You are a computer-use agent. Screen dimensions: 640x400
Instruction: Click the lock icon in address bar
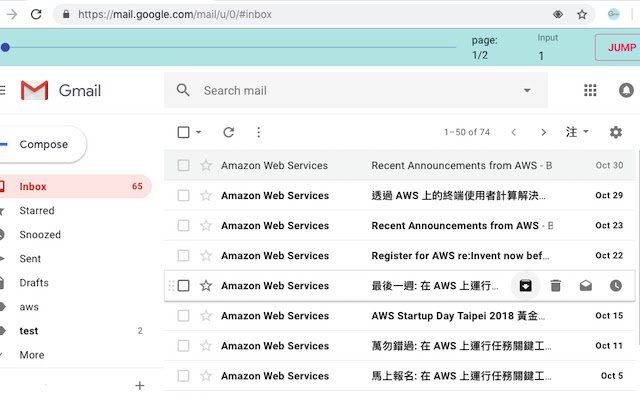coord(66,14)
